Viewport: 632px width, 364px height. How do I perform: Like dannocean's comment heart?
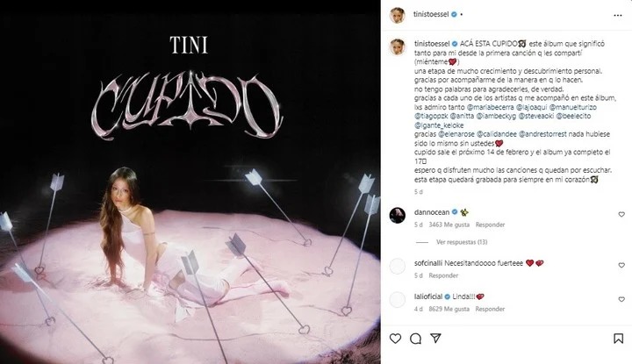(x=621, y=215)
